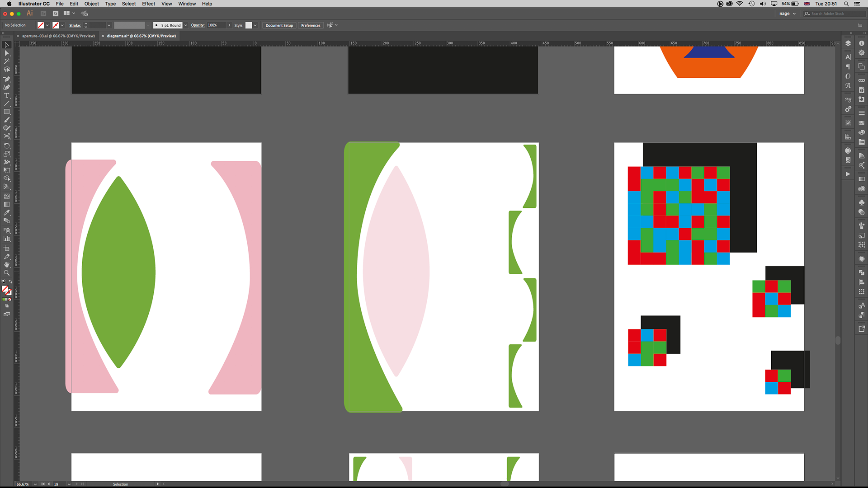The height and width of the screenshot is (488, 868).
Task: Pick the Scissors tool
Action: 7,136
